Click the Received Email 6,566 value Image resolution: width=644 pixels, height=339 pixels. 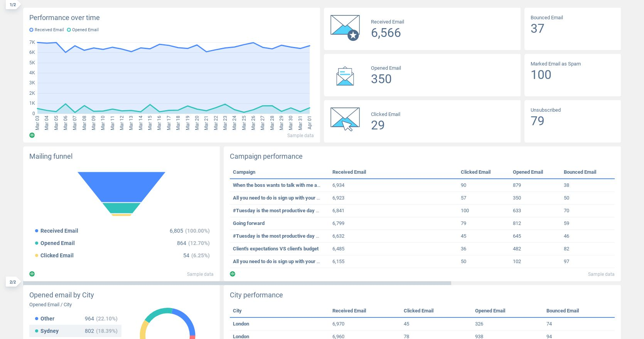click(386, 33)
